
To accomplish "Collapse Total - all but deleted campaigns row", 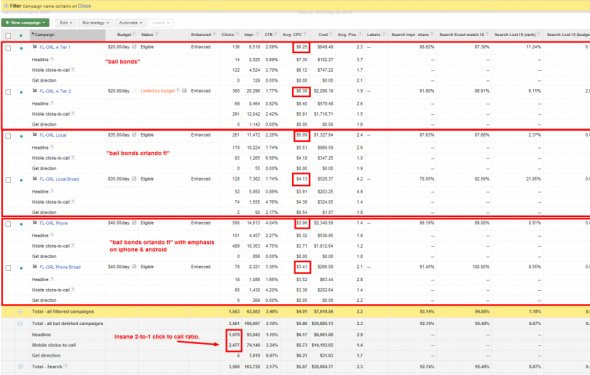I will (x=20, y=323).
